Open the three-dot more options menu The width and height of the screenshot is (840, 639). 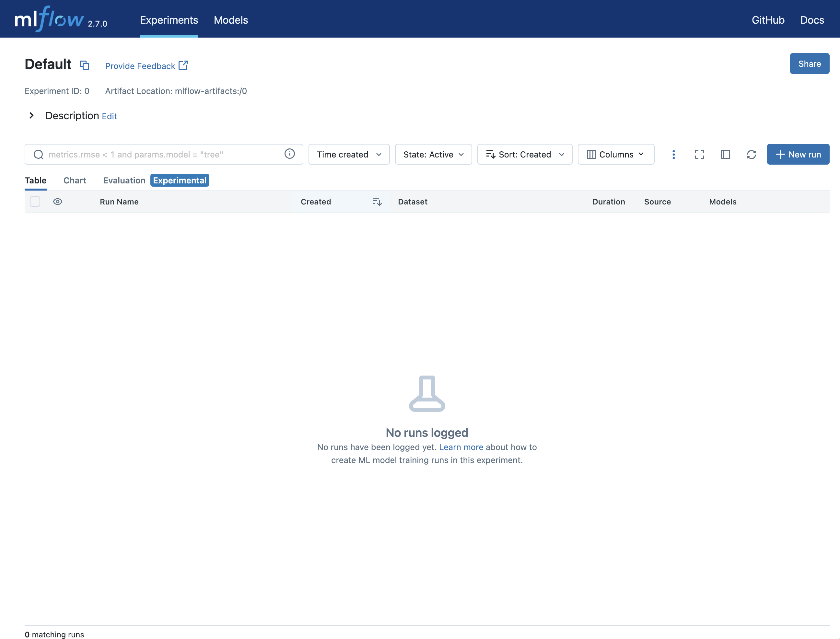tap(673, 154)
